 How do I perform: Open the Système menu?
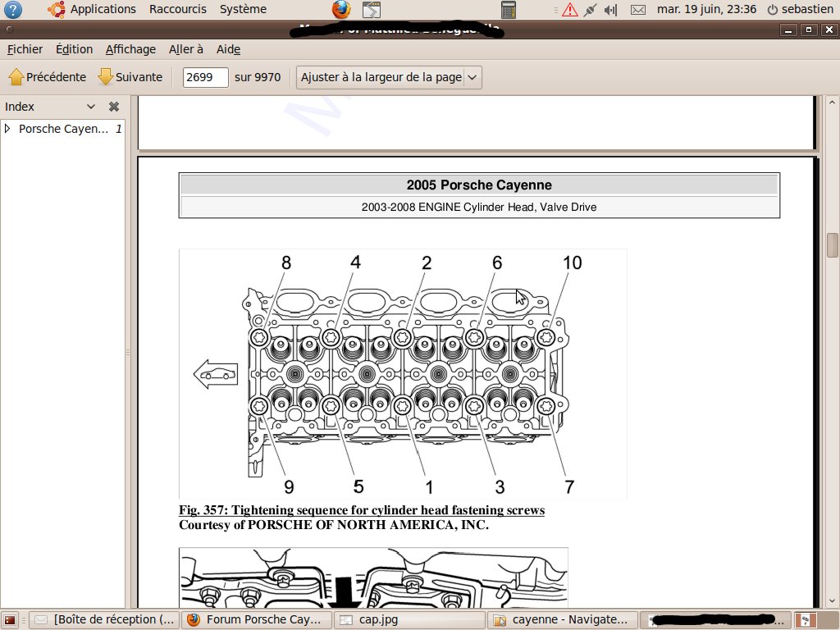tap(243, 9)
